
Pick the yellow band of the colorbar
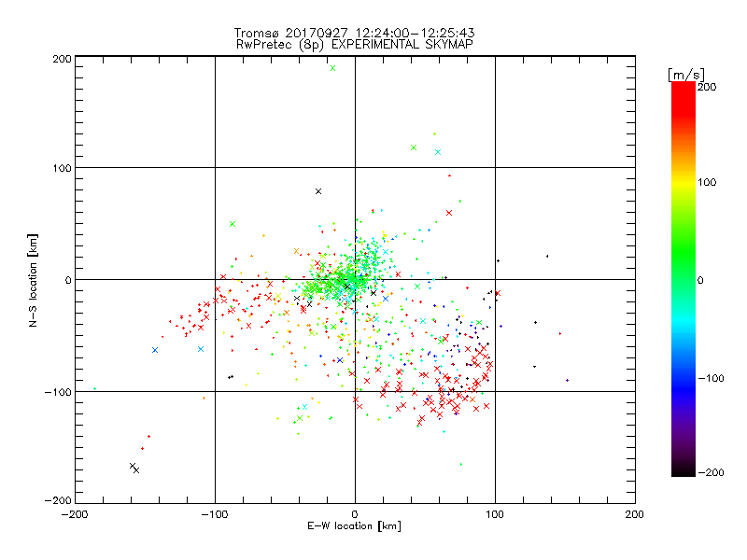[x=684, y=183]
